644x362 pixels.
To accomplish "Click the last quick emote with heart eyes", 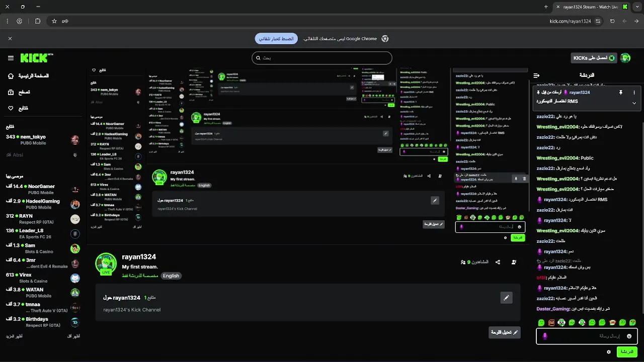I will pos(633,322).
